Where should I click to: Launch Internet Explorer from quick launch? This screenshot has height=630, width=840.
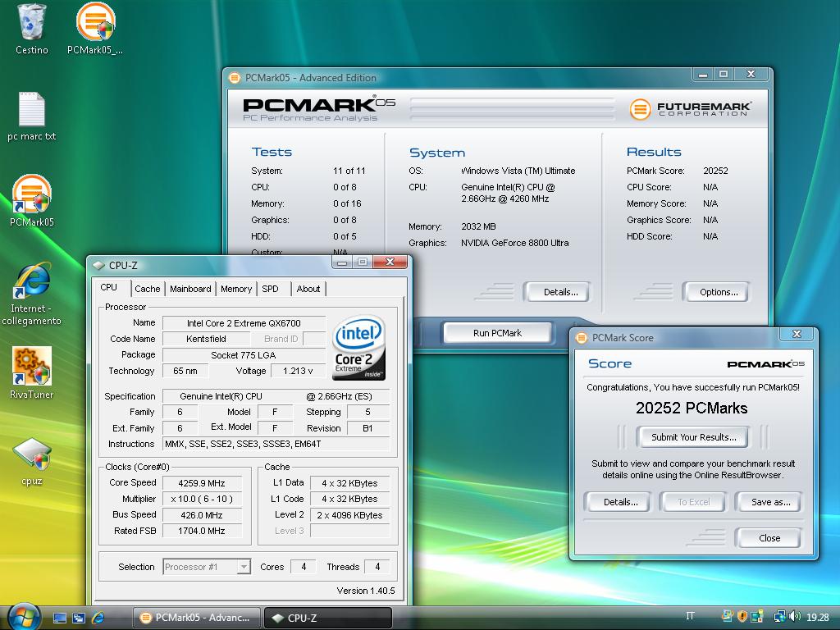coord(98,618)
